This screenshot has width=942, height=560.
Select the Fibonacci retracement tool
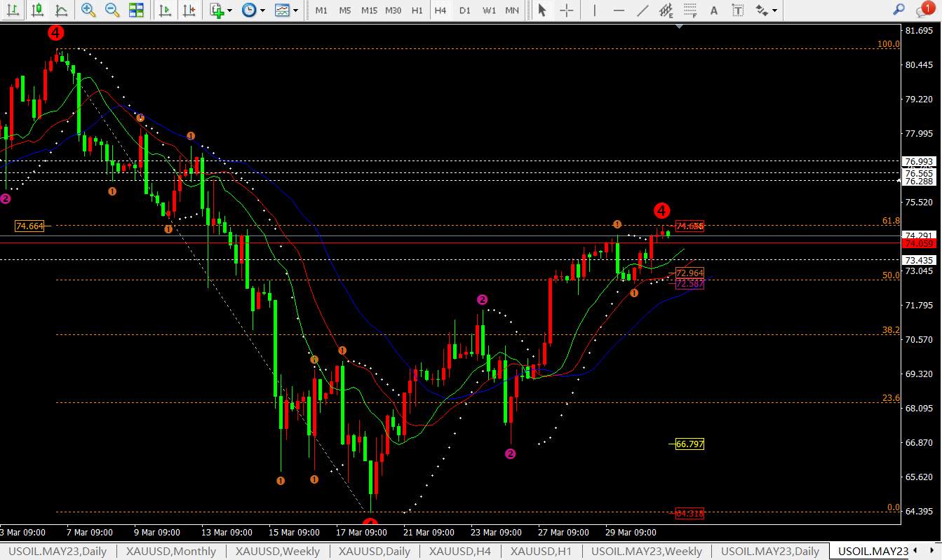point(690,11)
